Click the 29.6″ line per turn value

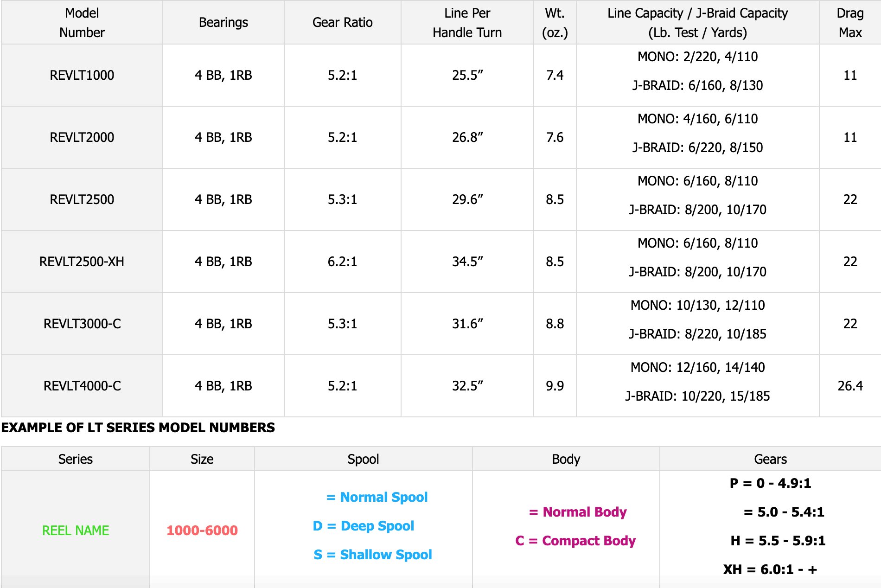click(x=467, y=199)
